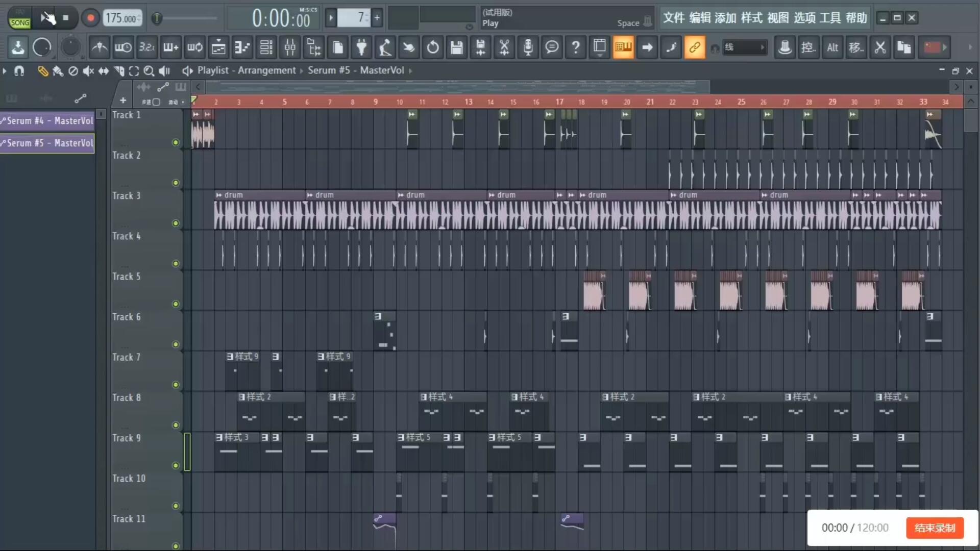This screenshot has width=980, height=551.
Task: Mute Track 2 with its green dot
Action: (x=176, y=183)
